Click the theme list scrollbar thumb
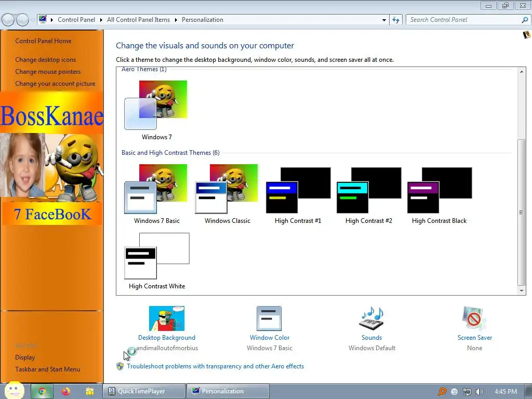 [x=522, y=212]
